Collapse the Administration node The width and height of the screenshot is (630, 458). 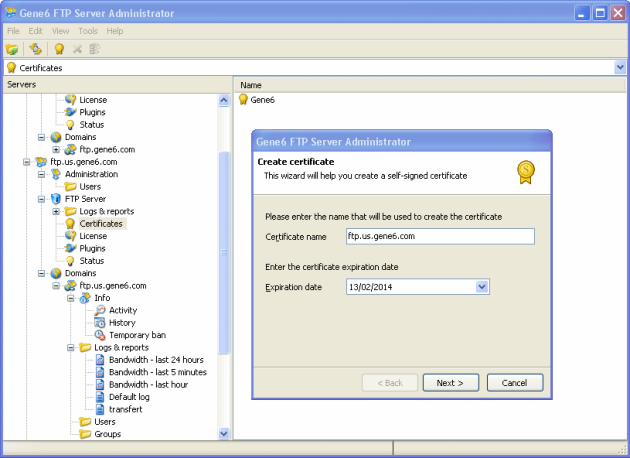click(x=41, y=174)
